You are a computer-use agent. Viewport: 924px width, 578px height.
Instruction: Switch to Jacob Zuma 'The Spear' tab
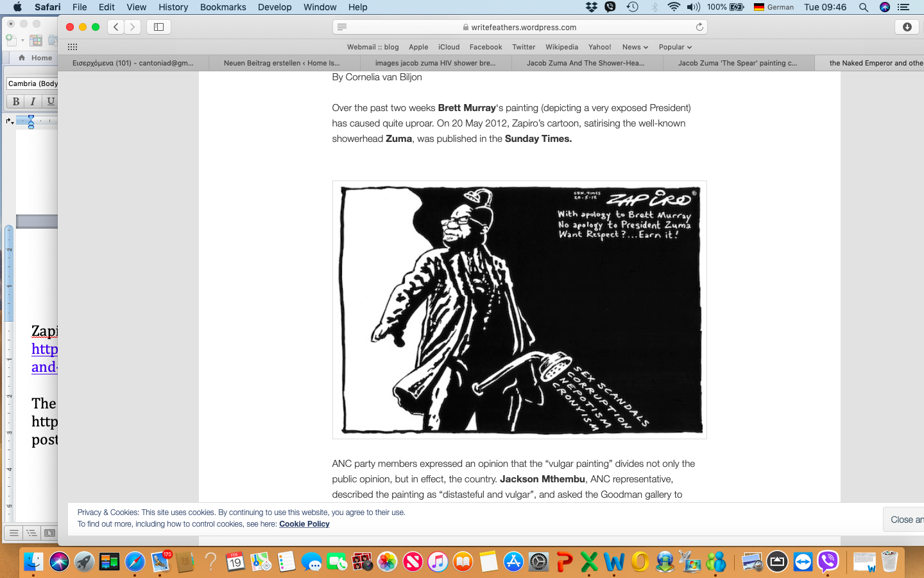coord(738,63)
